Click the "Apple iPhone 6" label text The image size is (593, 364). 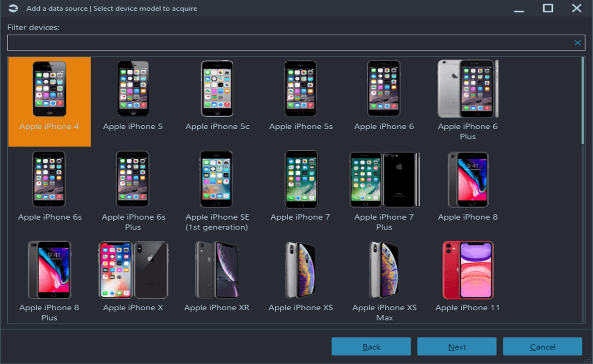click(384, 126)
